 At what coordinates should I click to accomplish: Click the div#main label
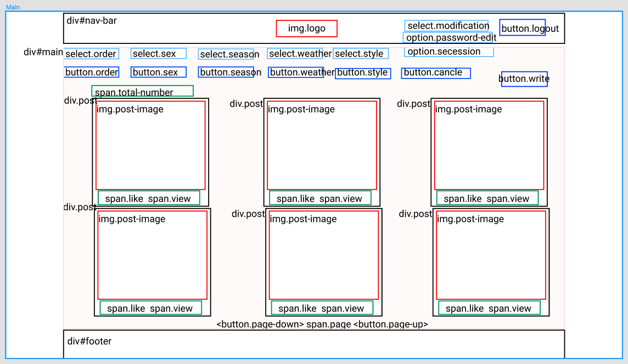click(x=43, y=52)
